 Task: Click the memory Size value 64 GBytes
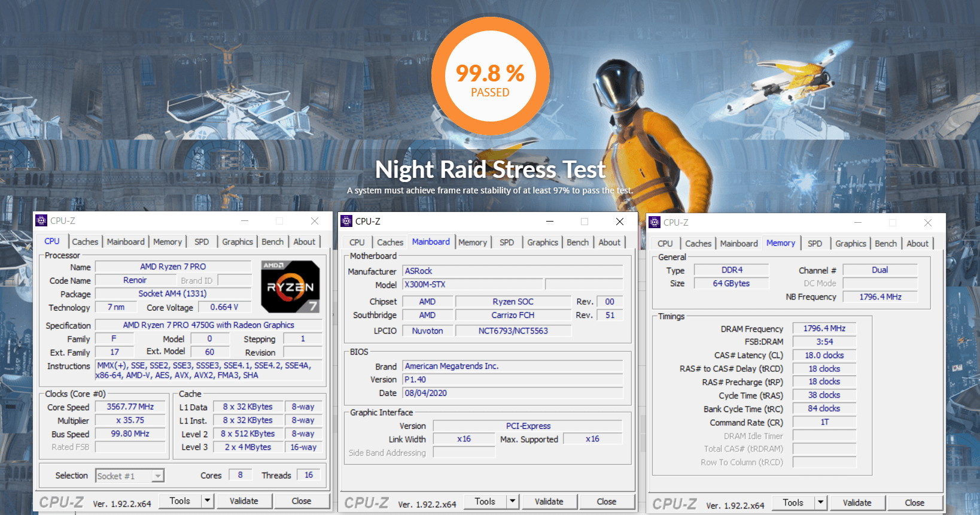[731, 284]
